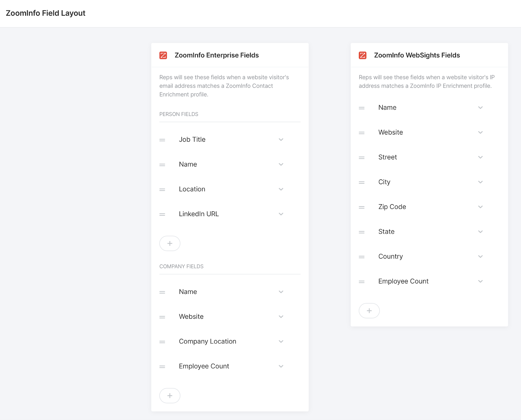Click the ZoomInfo WebSights Fields logo icon
Viewport: 521px width, 420px height.
click(362, 55)
